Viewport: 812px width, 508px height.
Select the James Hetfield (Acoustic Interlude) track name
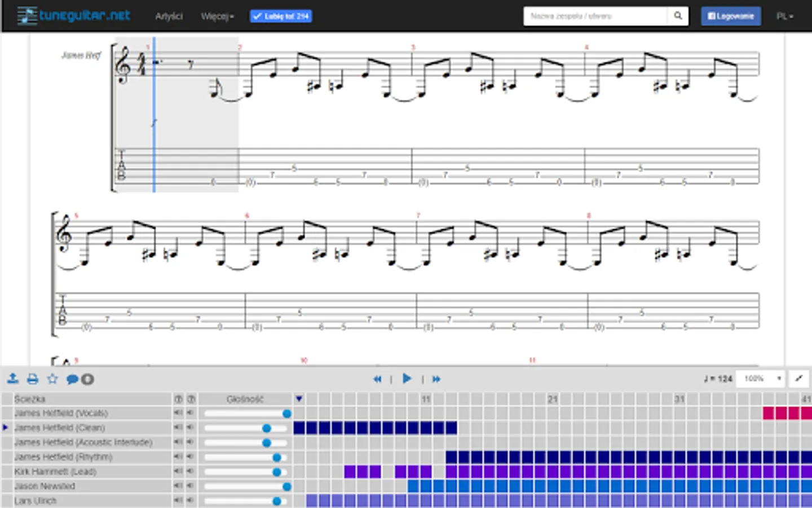tap(83, 443)
